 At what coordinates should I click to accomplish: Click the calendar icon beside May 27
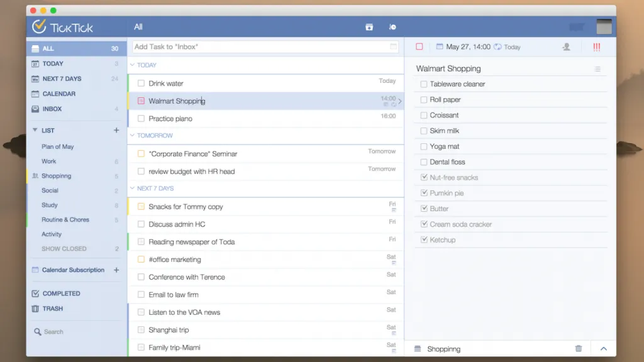(440, 47)
